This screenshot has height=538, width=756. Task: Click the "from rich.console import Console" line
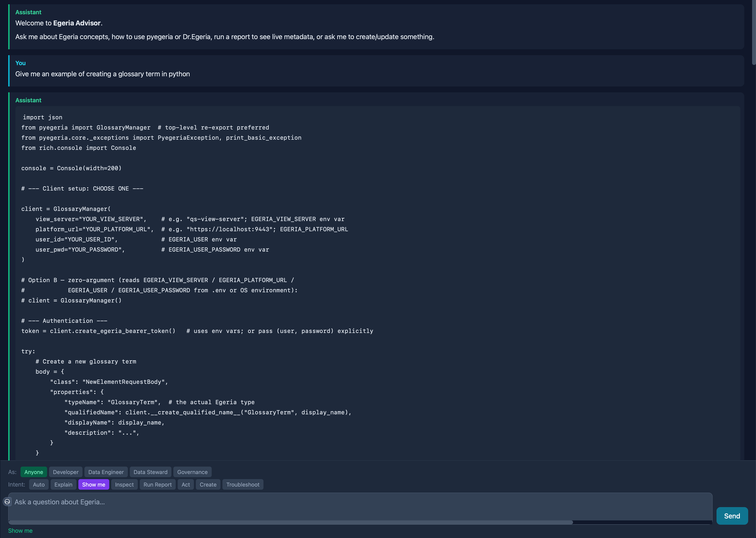click(x=78, y=148)
